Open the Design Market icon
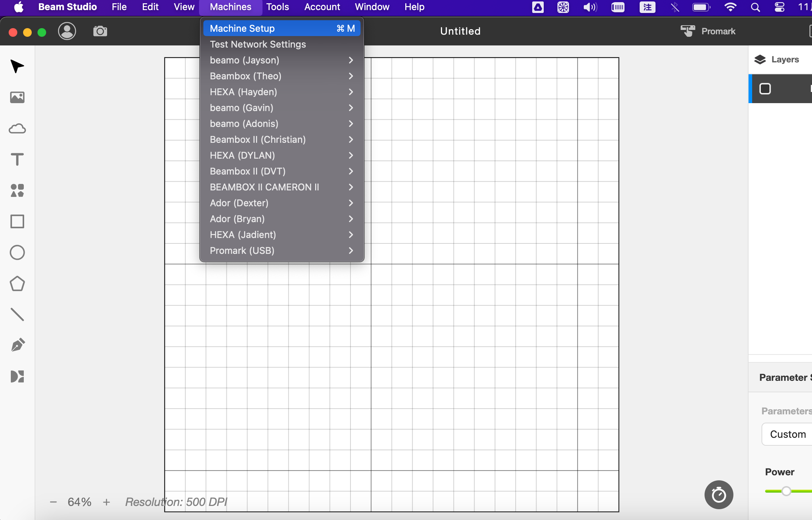This screenshot has height=520, width=812. [17, 376]
